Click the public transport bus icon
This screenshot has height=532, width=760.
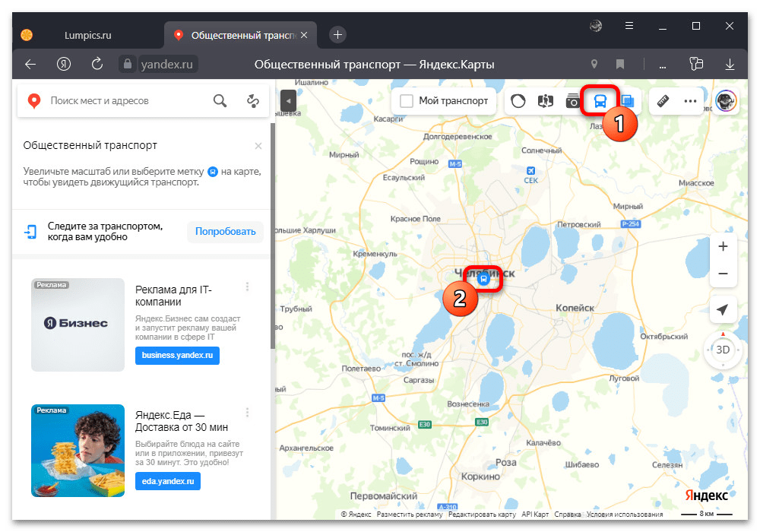pyautogui.click(x=600, y=101)
